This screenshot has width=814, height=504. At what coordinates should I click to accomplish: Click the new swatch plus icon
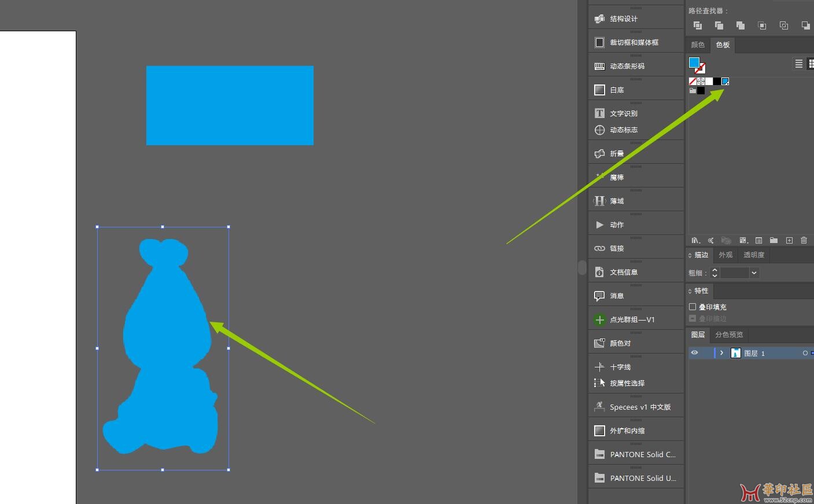(x=789, y=241)
